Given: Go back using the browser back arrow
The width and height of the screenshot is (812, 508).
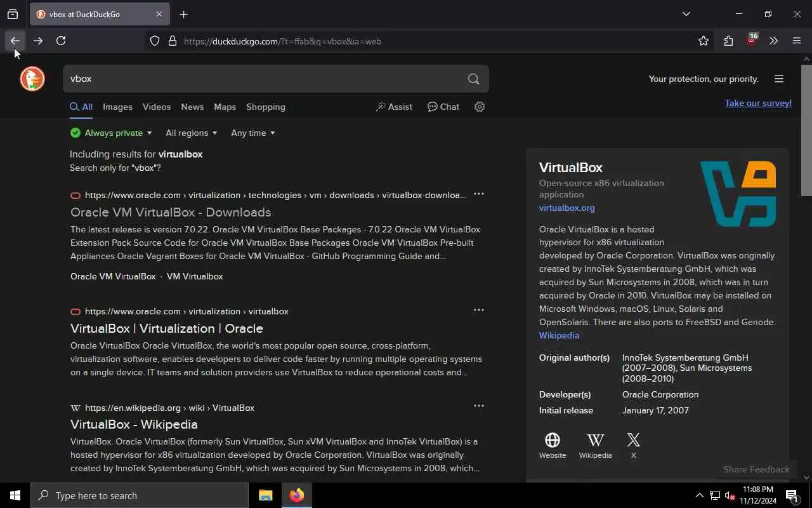Looking at the screenshot, I should (x=15, y=41).
